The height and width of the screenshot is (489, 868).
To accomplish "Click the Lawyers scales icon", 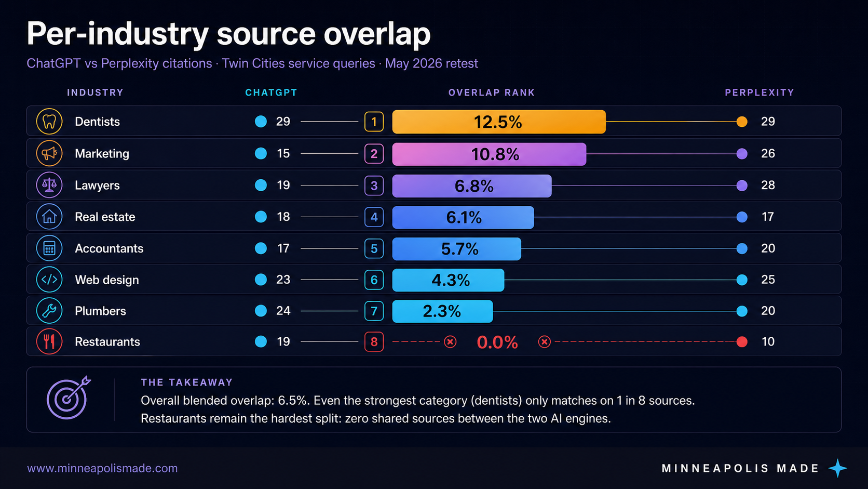I will tap(49, 185).
